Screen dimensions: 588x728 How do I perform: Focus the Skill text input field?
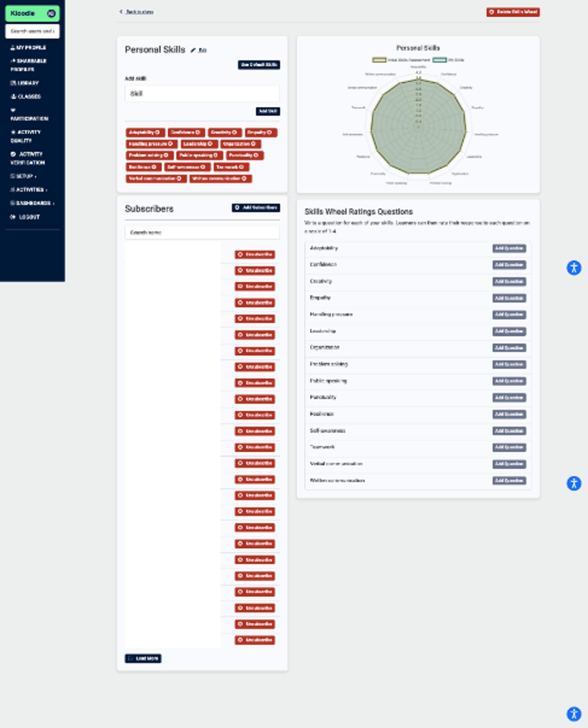[202, 94]
